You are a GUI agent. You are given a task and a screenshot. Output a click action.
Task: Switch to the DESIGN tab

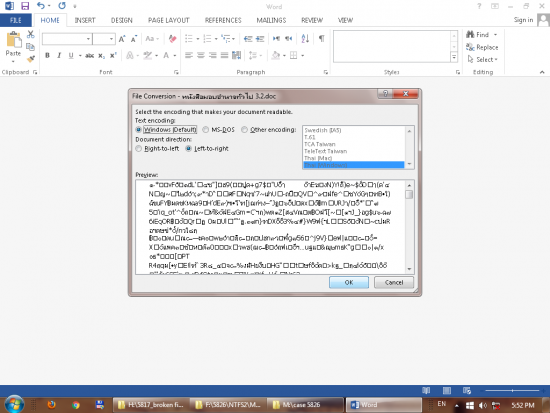pyautogui.click(x=122, y=20)
